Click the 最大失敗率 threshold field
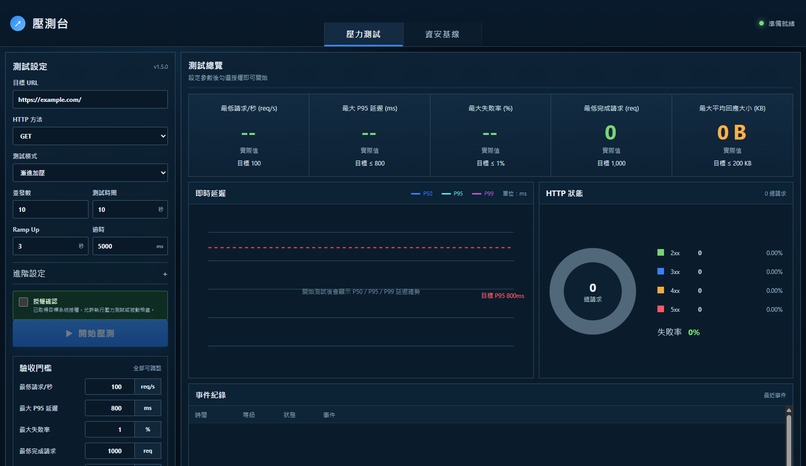The width and height of the screenshot is (806, 466). (109, 430)
